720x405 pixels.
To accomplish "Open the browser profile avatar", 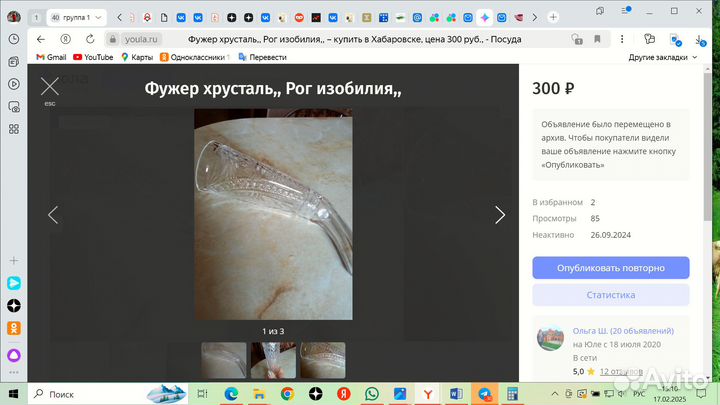I will (14, 17).
